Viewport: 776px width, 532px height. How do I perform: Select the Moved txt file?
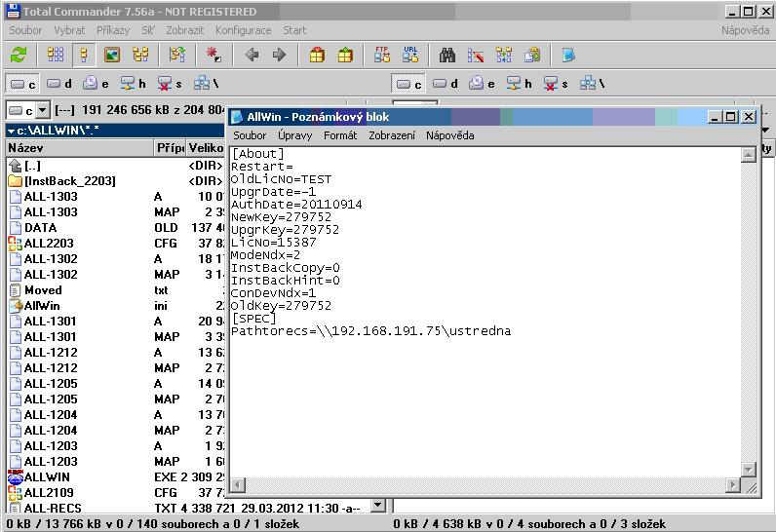coord(115,290)
